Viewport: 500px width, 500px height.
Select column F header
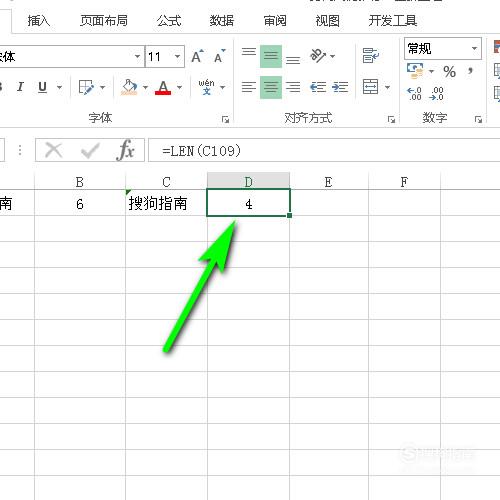(x=404, y=182)
